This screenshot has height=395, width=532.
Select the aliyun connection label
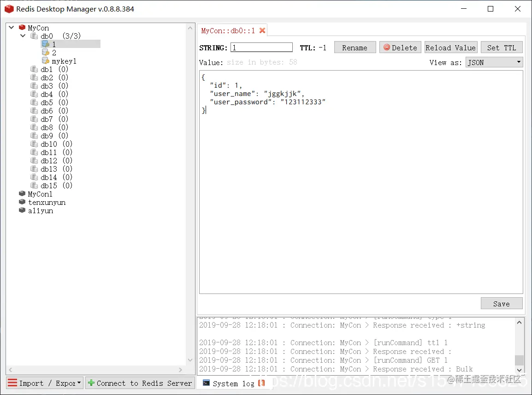tap(41, 210)
